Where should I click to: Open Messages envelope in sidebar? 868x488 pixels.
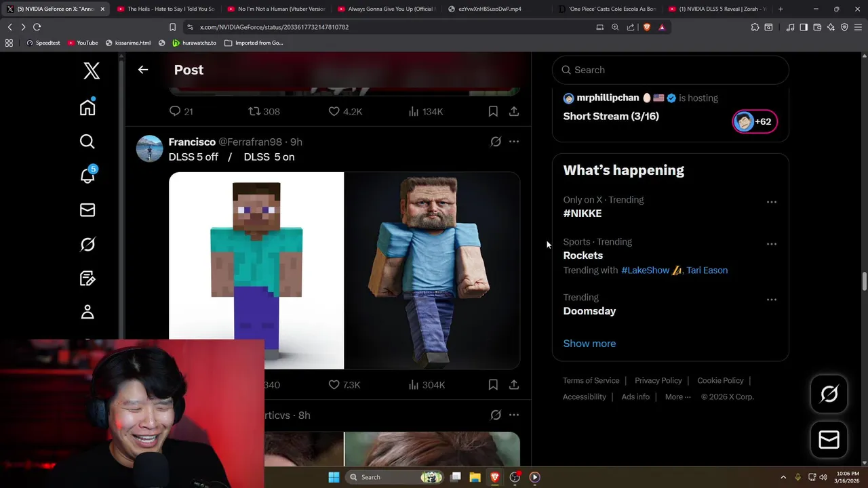tap(87, 210)
